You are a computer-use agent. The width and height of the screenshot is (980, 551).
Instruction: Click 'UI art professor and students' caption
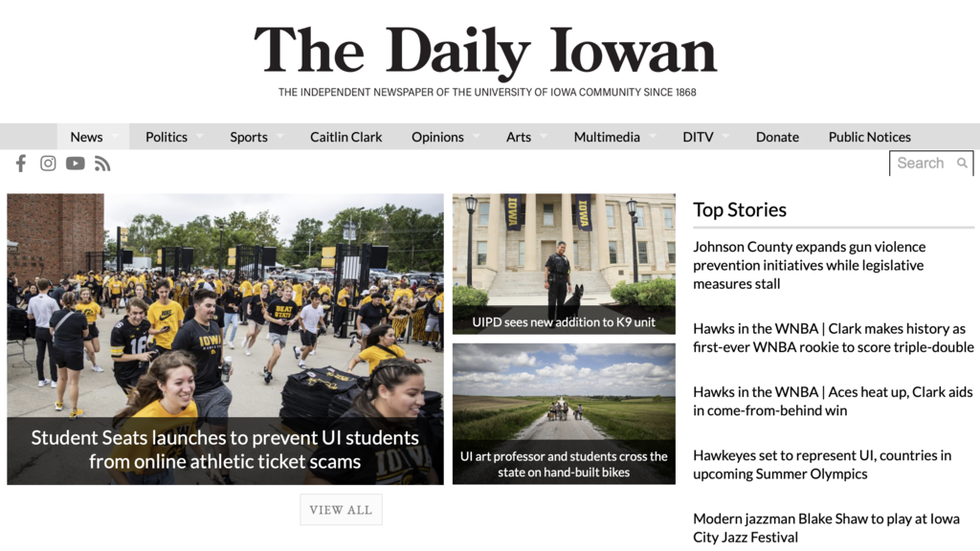pos(564,464)
